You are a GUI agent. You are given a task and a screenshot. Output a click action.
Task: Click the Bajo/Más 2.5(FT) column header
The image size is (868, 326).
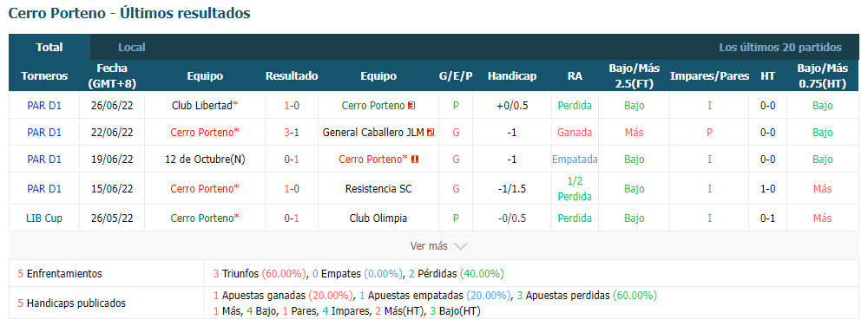[635, 76]
